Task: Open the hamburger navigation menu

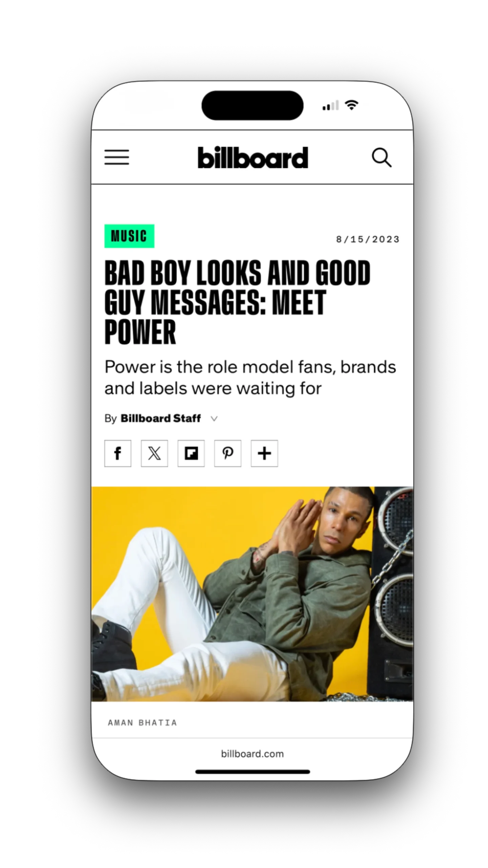Action: pos(117,157)
